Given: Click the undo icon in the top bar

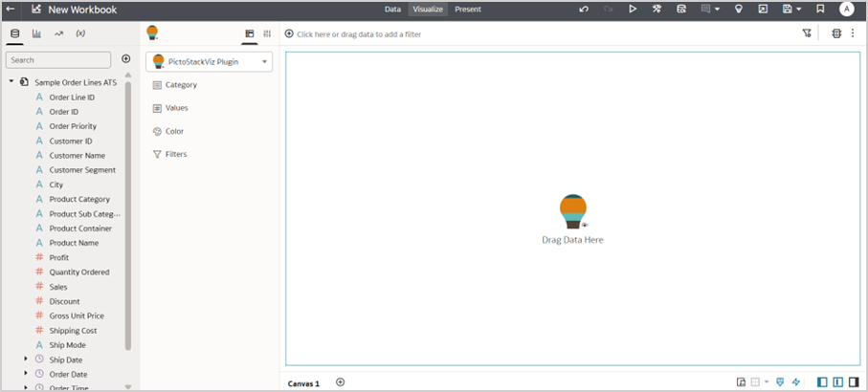Looking at the screenshot, I should (x=584, y=10).
